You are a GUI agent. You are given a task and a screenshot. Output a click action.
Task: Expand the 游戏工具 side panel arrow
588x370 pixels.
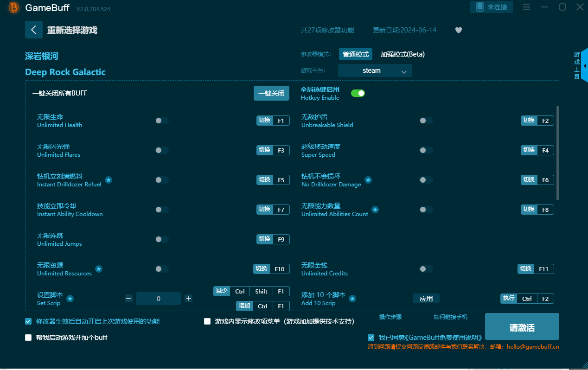(584, 66)
